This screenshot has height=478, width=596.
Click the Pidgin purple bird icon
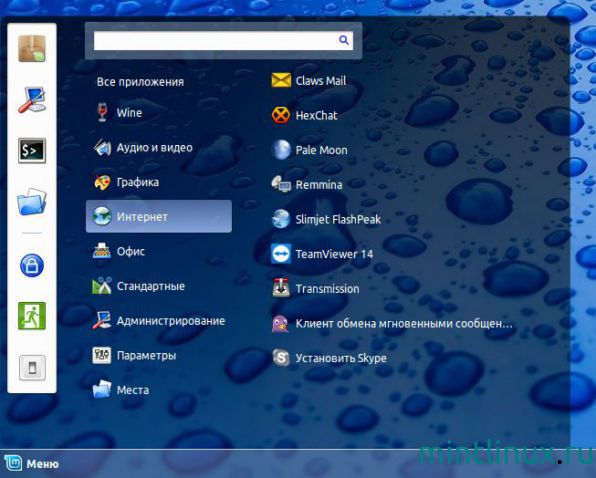[281, 323]
